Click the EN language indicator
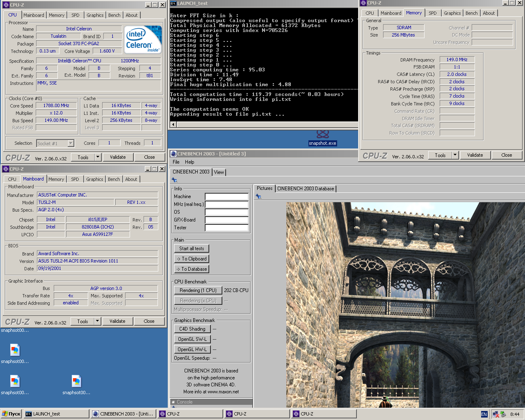The height and width of the screenshot is (420, 525). (484, 414)
